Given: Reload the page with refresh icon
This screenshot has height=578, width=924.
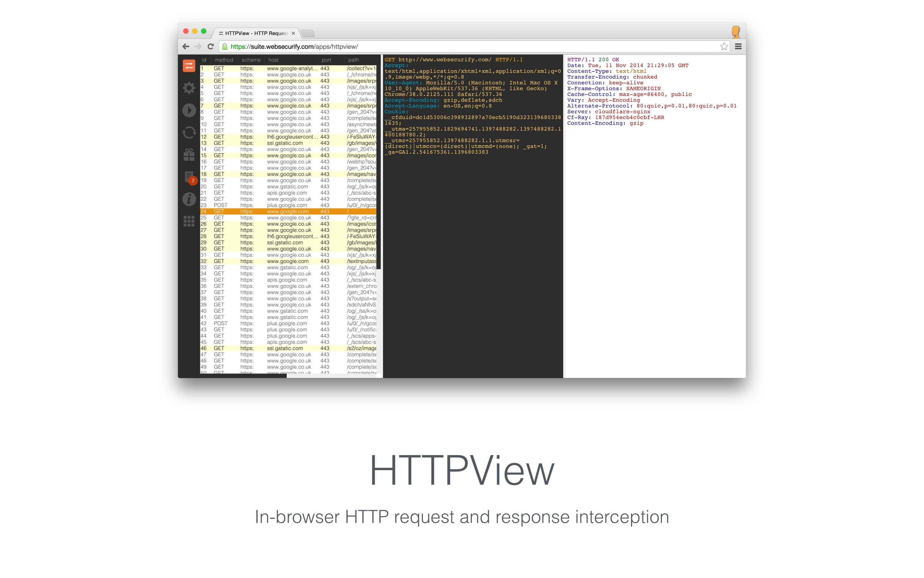Looking at the screenshot, I should pyautogui.click(x=210, y=47).
